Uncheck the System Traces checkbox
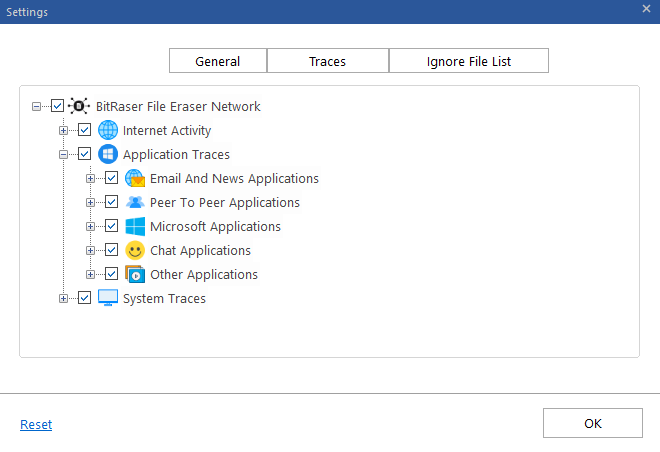This screenshot has height=452, width=660. tap(85, 298)
